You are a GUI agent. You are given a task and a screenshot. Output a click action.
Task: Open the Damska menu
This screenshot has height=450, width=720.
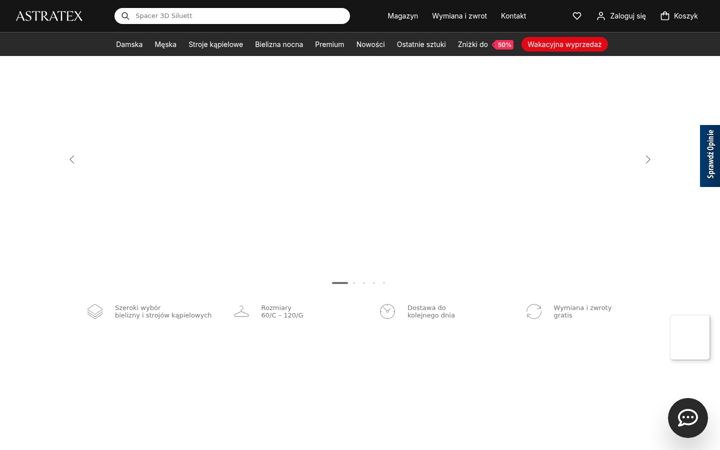coord(129,45)
